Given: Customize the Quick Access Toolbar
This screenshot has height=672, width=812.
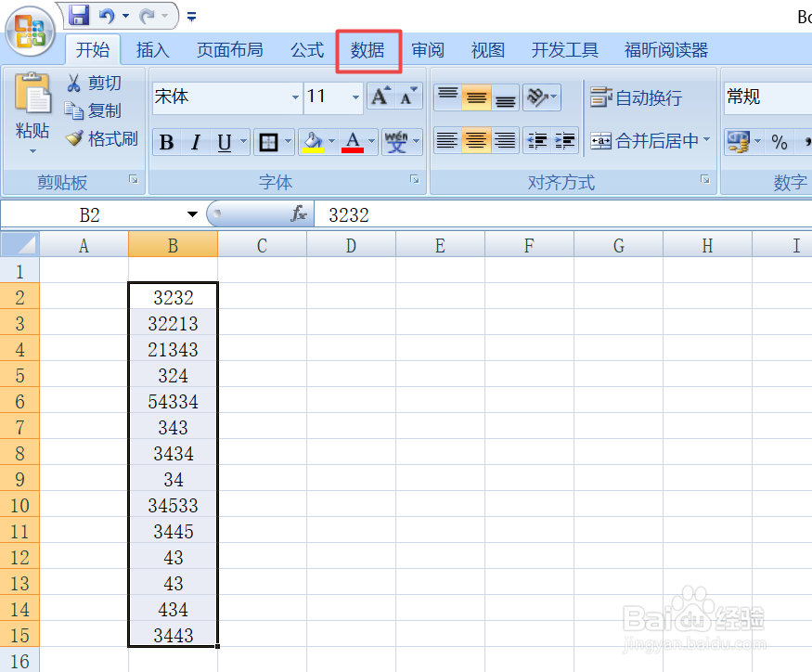Looking at the screenshot, I should (191, 17).
